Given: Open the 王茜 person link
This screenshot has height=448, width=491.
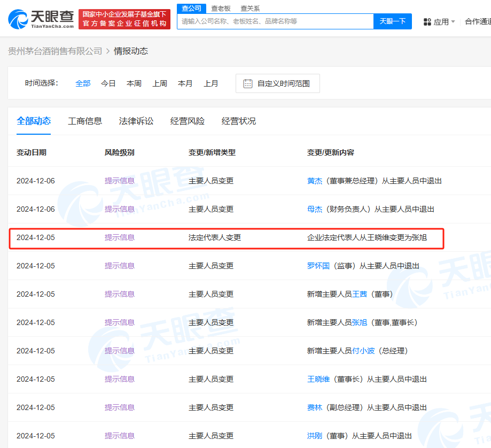Looking at the screenshot, I should click(x=360, y=294).
